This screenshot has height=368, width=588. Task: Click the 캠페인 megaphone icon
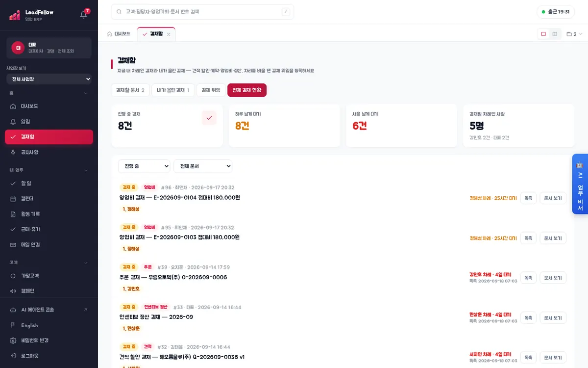pos(13,291)
